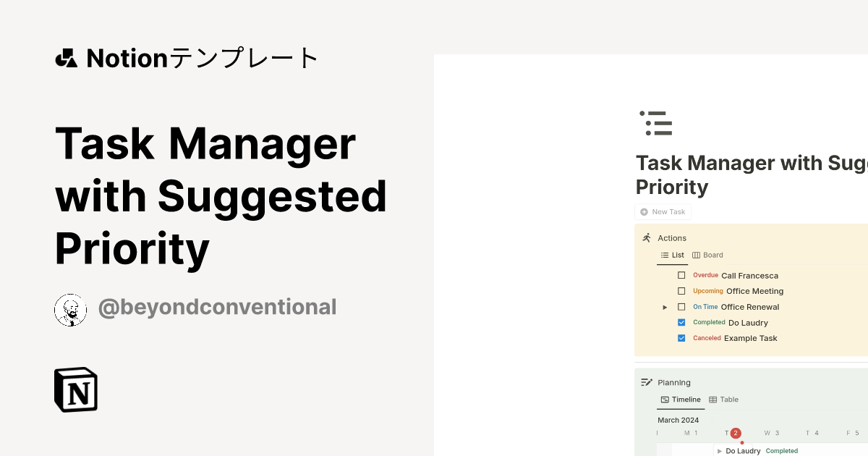Expand the Office Renewal subtasks arrow

(x=665, y=306)
